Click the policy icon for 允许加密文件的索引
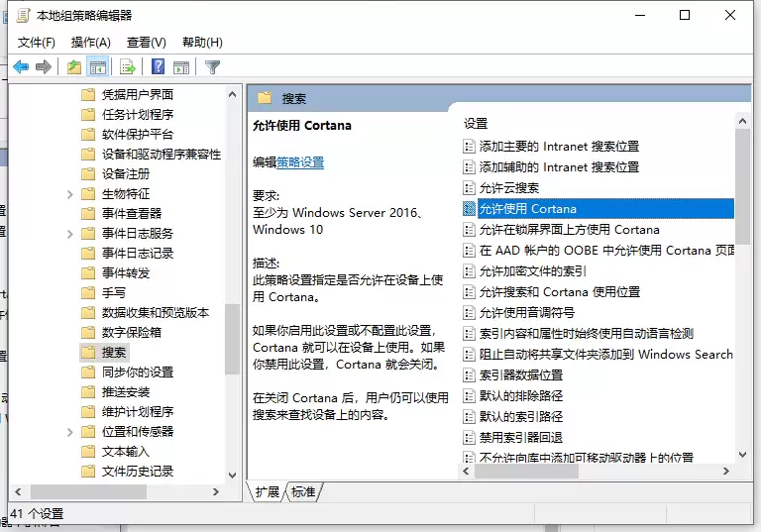761x532 pixels. (x=469, y=270)
